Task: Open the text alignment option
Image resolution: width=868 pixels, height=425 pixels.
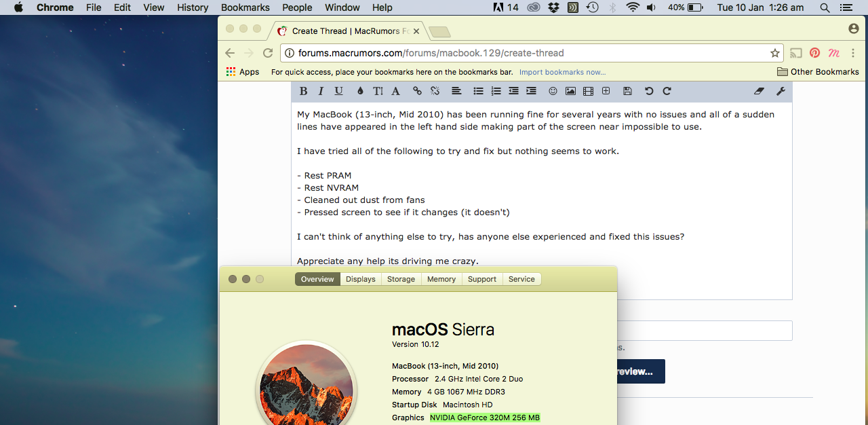Action: point(456,91)
